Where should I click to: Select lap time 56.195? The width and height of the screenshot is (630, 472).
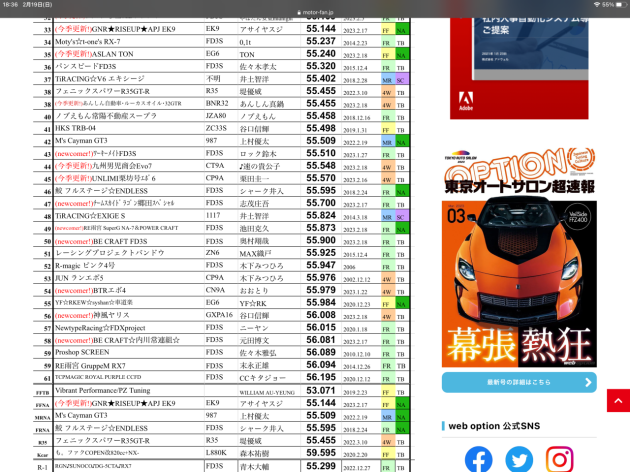321,377
